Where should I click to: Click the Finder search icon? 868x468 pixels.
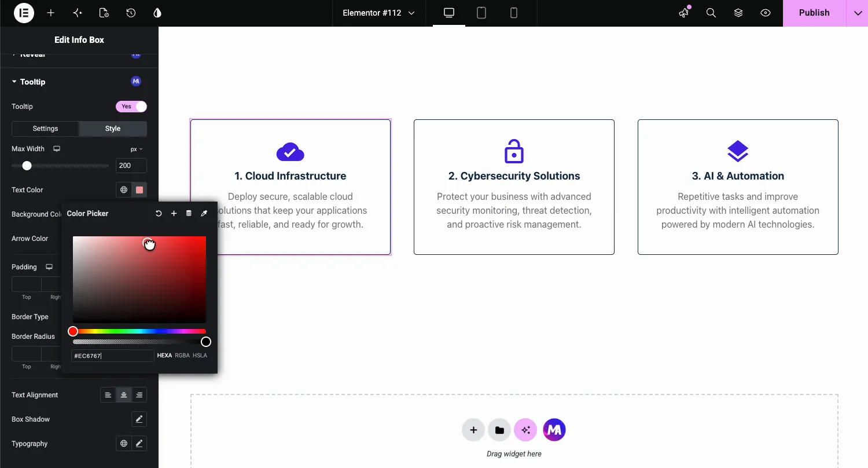click(x=711, y=13)
